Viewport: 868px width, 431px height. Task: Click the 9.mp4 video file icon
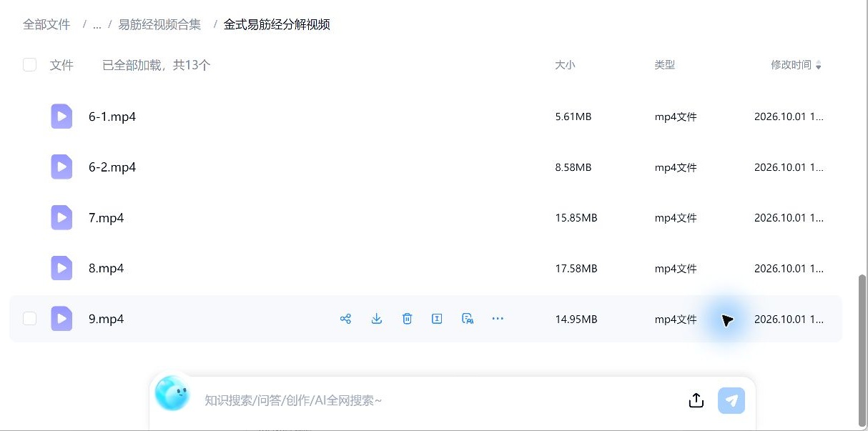[x=61, y=319]
